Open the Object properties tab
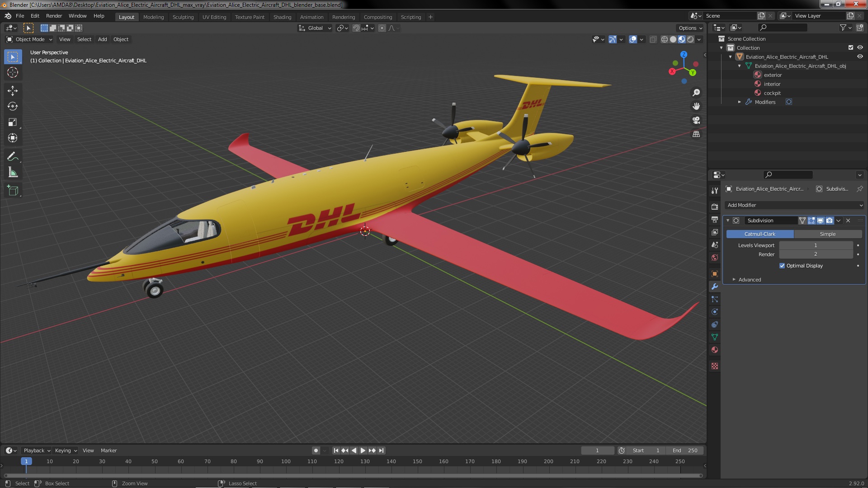The height and width of the screenshot is (488, 868). 715,274
